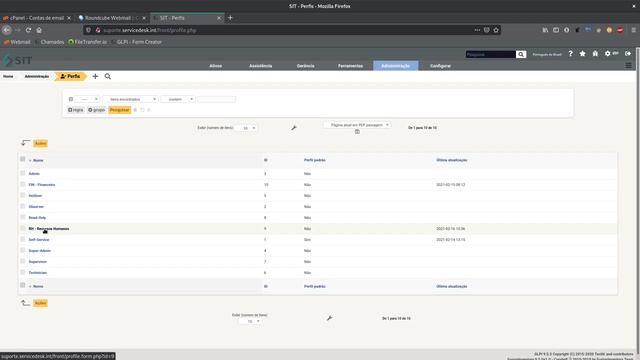Screen dimensions: 640x360
Task: Click the magnifier icon beside the Perfis breadcrumb
Action: [108, 76]
